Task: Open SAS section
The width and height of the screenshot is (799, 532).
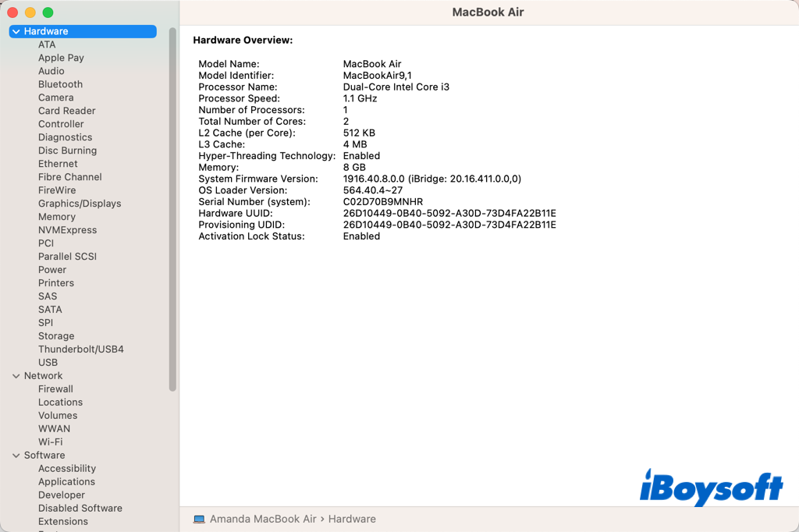Action: click(48, 296)
